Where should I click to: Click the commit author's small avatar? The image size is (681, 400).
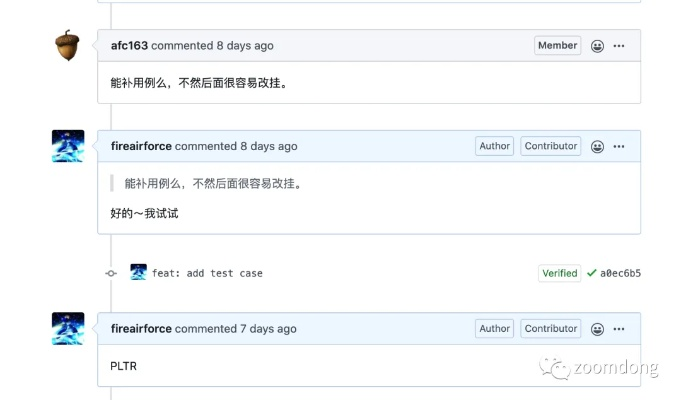(x=138, y=272)
